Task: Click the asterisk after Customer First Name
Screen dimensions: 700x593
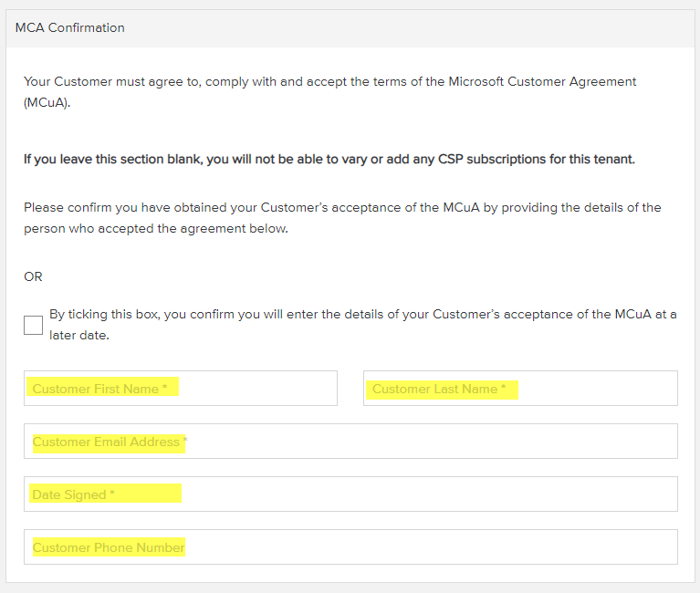Action: pyautogui.click(x=164, y=387)
